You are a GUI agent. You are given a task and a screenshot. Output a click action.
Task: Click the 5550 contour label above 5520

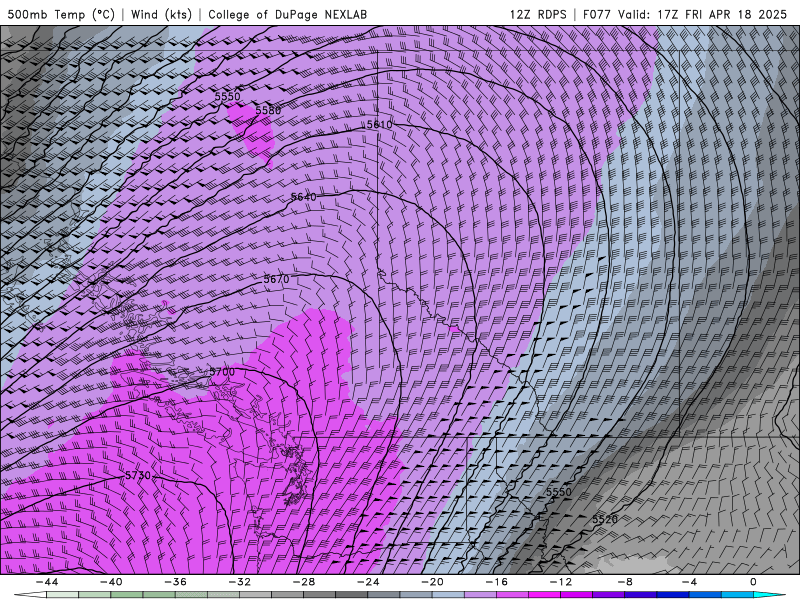559,492
